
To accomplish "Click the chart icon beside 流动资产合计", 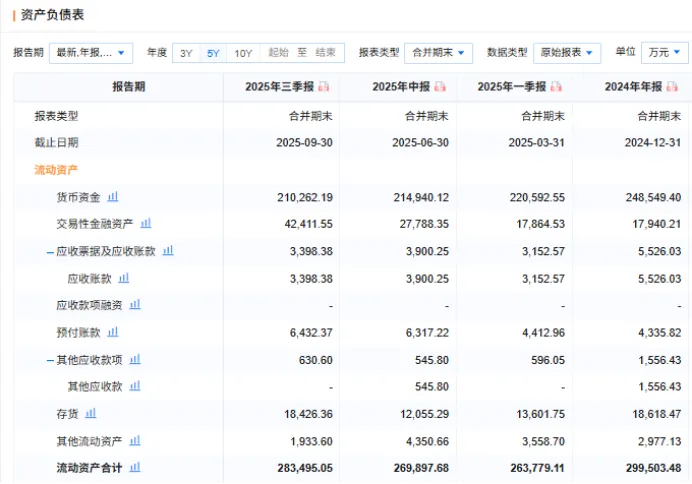I will 134,466.
